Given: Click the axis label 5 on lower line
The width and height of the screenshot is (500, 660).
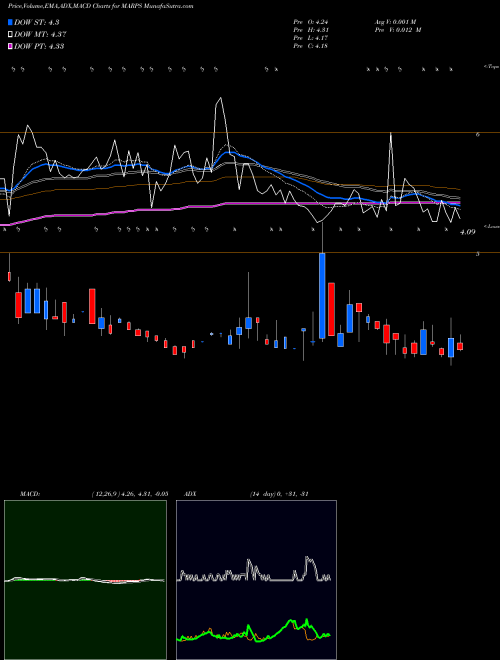Looking at the screenshot, I should [x=478, y=254].
